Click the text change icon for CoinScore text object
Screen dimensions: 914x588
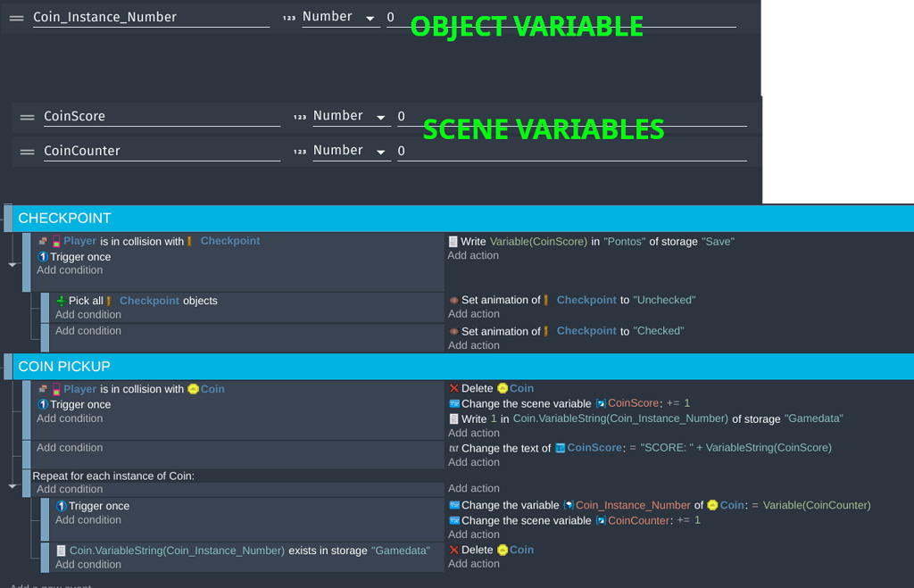[x=453, y=447]
